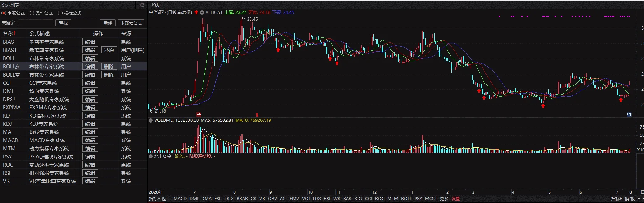This screenshot has width=644, height=203.
Task: Select 专家公式 radio button
Action: 4,13
